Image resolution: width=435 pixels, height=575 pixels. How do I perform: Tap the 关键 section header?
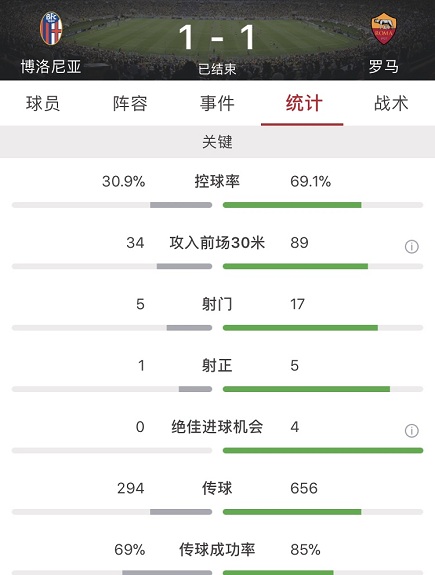[x=218, y=142]
